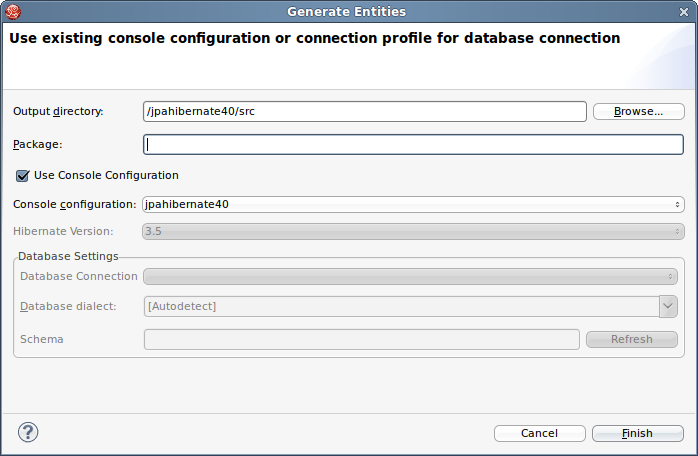Click the Output directory label
The height and width of the screenshot is (456, 698).
click(58, 111)
